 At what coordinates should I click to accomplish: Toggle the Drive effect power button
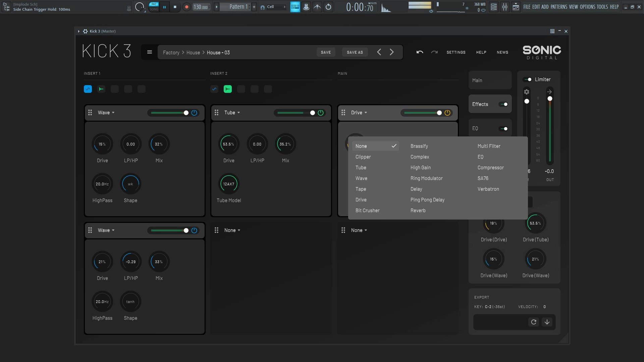[447, 113]
